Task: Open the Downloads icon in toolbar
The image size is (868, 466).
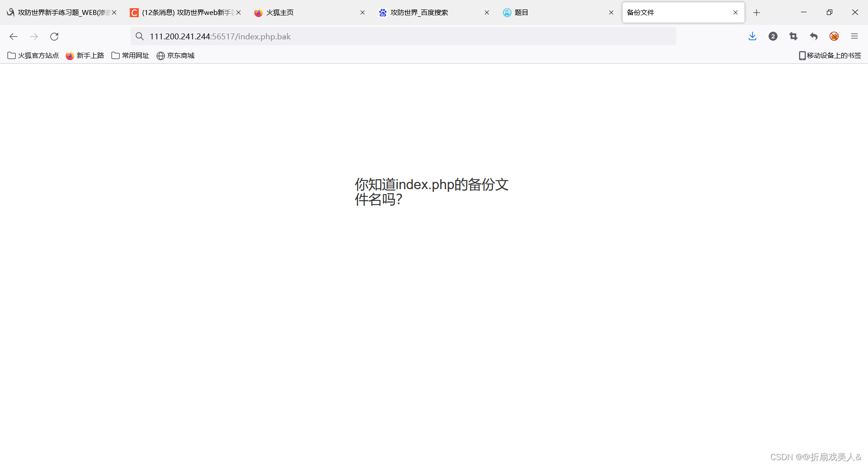Action: (752, 36)
